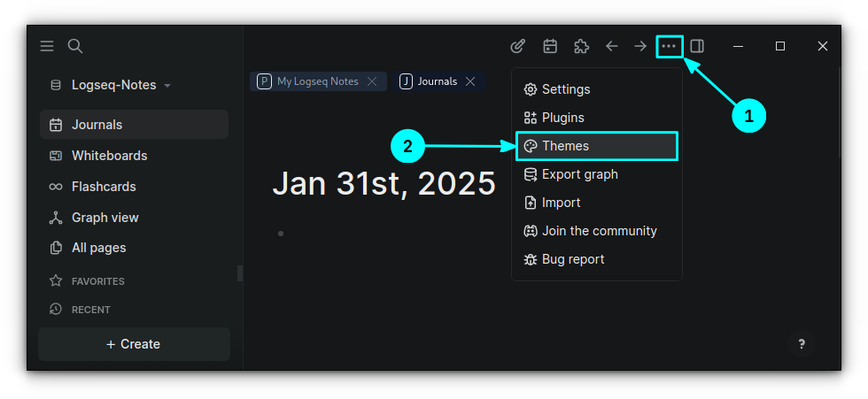Click the help question mark button
The height and width of the screenshot is (399, 868).
[802, 344]
